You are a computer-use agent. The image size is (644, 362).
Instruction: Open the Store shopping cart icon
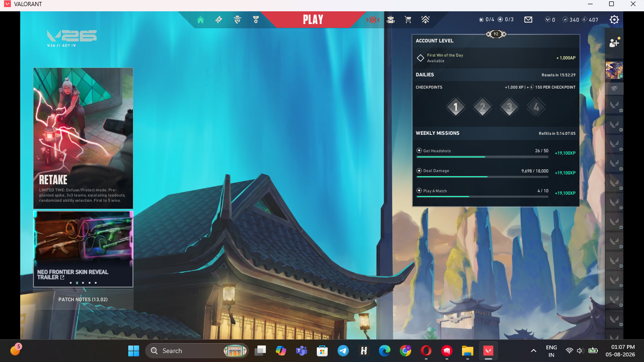coord(408,20)
